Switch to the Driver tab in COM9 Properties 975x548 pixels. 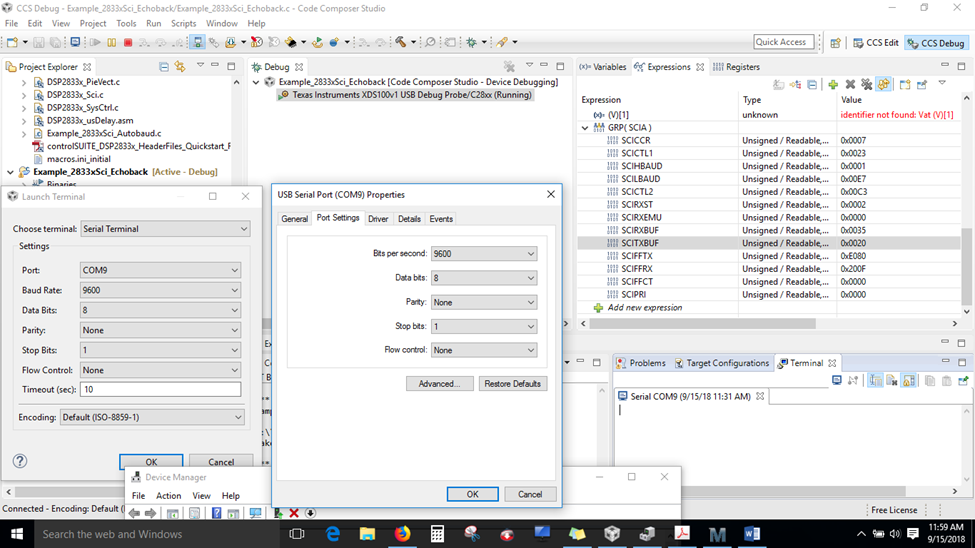coord(378,219)
